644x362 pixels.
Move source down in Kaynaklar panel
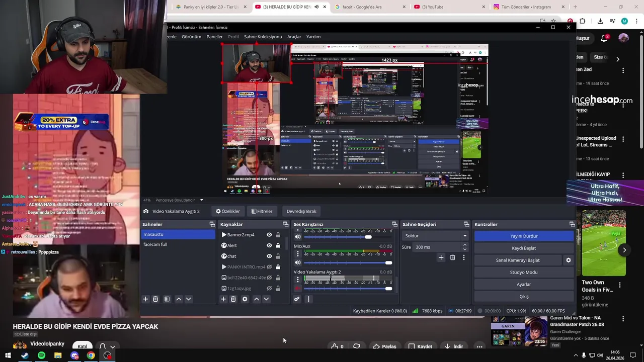[x=267, y=299]
